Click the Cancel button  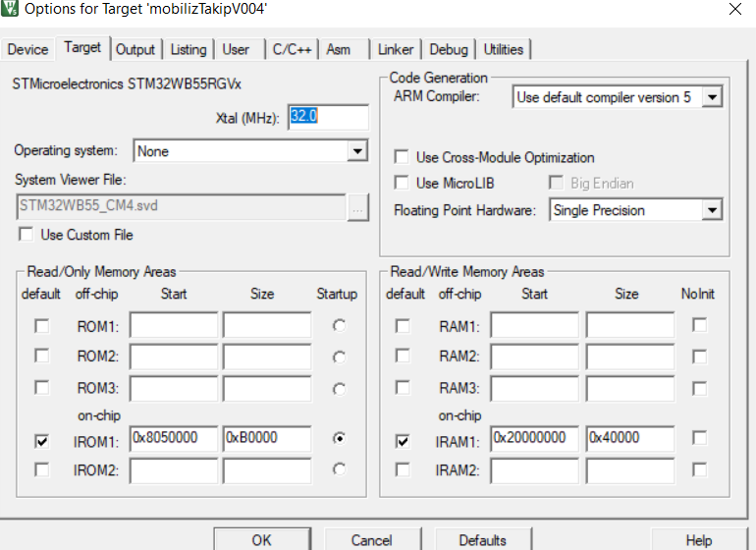(x=372, y=539)
